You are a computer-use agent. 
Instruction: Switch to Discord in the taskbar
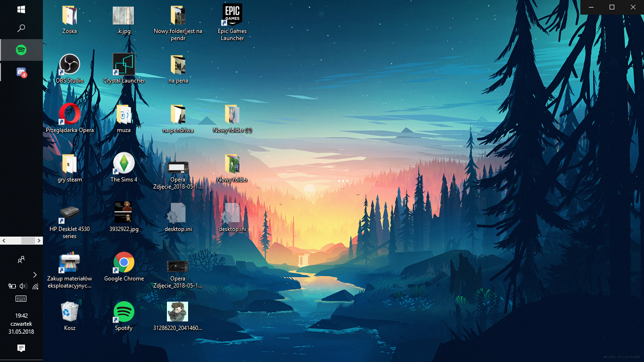click(x=21, y=72)
